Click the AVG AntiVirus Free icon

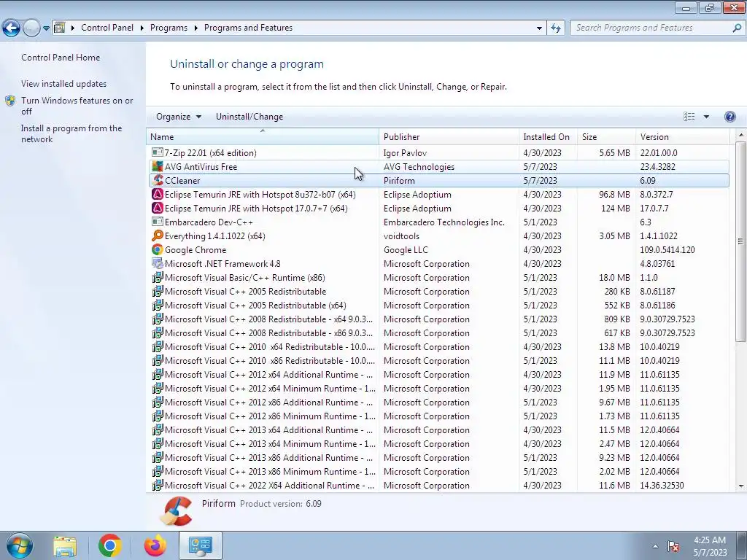[158, 166]
